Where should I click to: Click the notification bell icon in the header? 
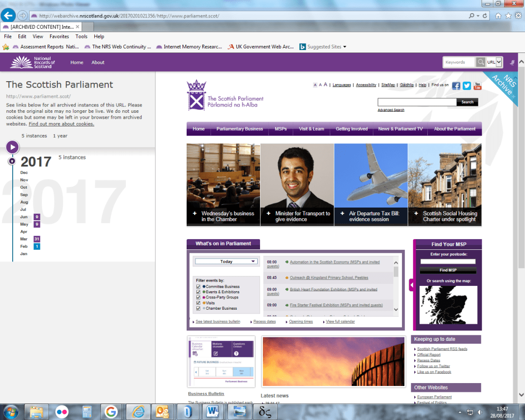[x=511, y=62]
